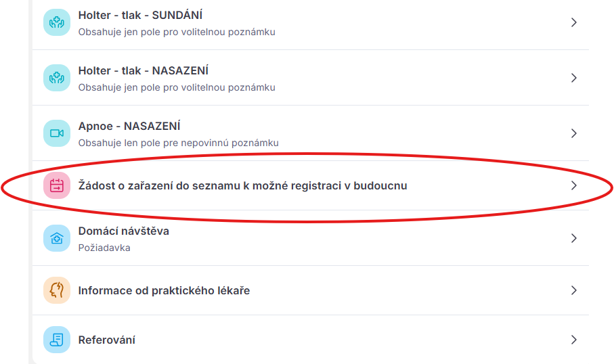Click the pink calendar icon for Žádost
This screenshot has width=614, height=364.
[x=57, y=185]
